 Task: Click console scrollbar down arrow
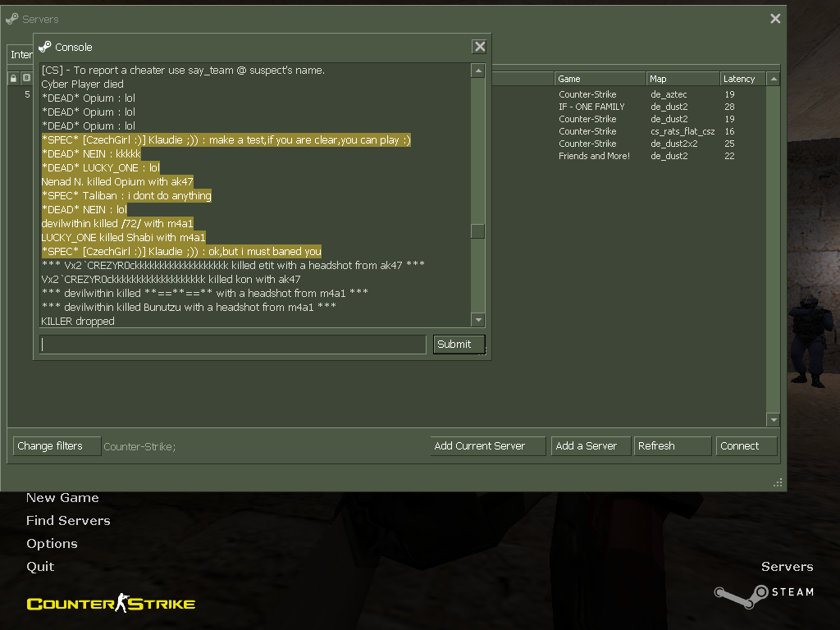tap(478, 320)
